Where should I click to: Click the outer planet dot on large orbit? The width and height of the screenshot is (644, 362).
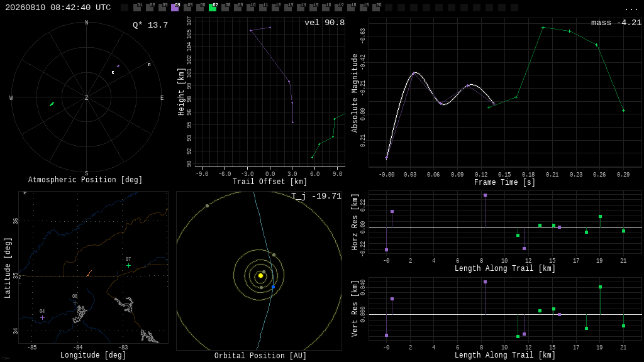pos(207,206)
